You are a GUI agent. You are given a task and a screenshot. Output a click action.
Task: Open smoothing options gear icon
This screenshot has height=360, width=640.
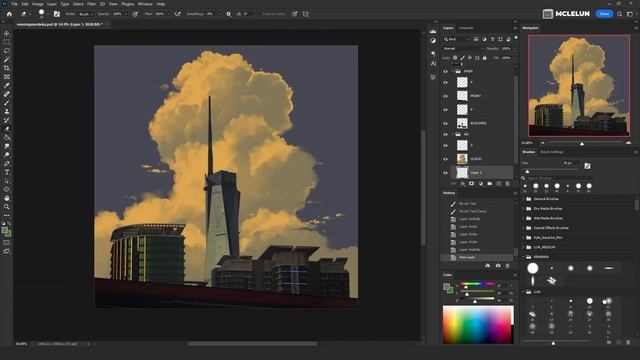click(x=228, y=14)
